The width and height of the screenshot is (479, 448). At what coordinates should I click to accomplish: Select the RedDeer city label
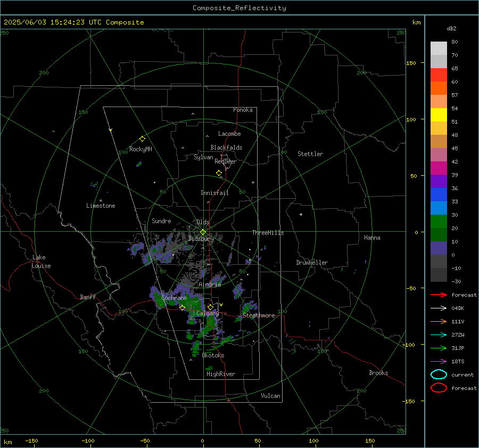[x=226, y=161]
